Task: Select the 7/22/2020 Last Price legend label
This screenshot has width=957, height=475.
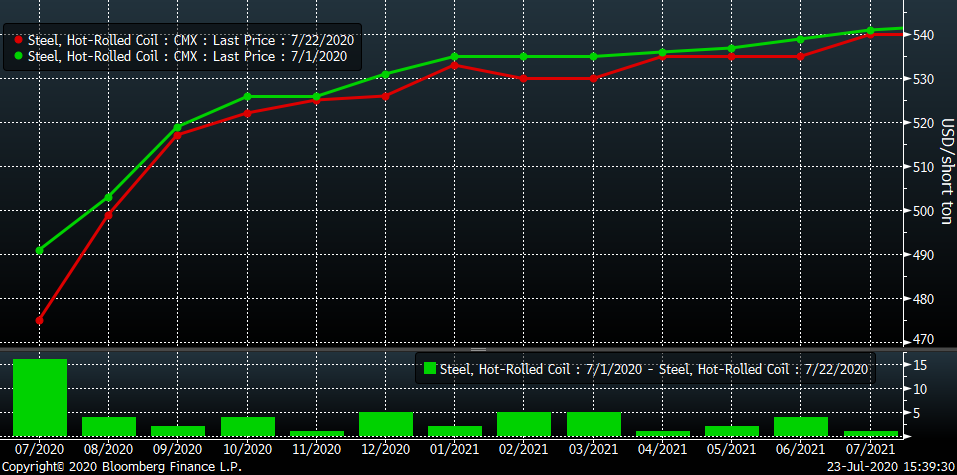Action: [191, 40]
